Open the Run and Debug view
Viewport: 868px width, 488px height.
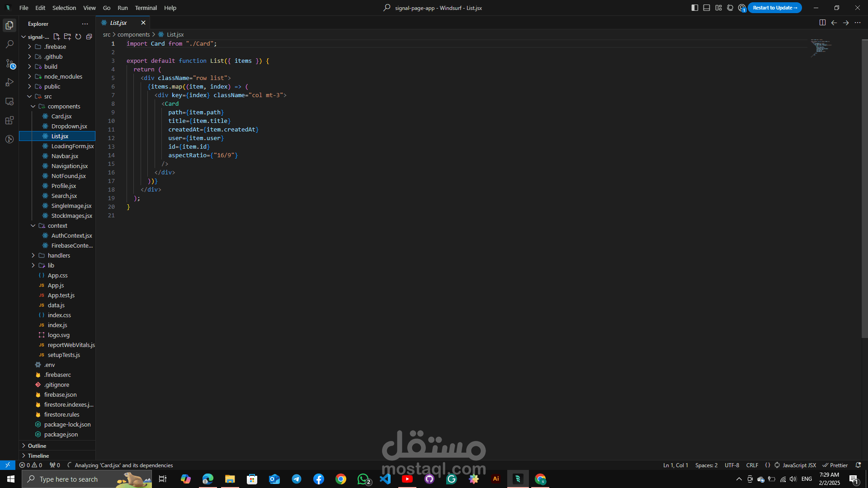coord(9,83)
